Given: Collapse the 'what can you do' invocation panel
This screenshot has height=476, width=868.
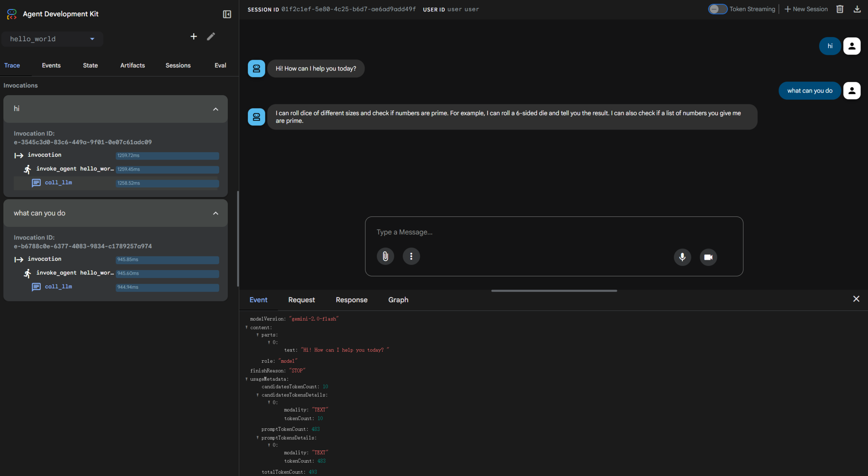Looking at the screenshot, I should [x=216, y=213].
